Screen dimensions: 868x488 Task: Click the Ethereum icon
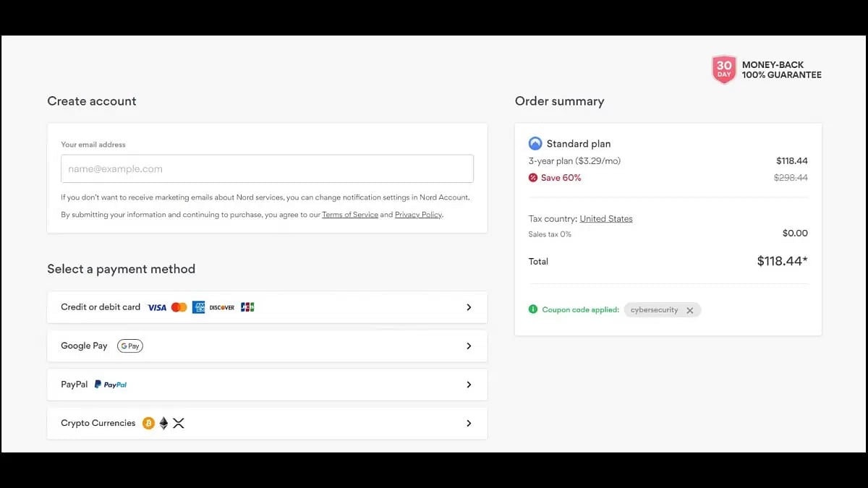(163, 424)
